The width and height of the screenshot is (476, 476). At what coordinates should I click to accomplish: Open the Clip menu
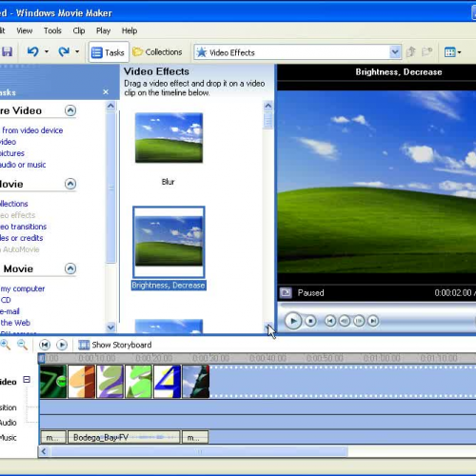(x=79, y=30)
